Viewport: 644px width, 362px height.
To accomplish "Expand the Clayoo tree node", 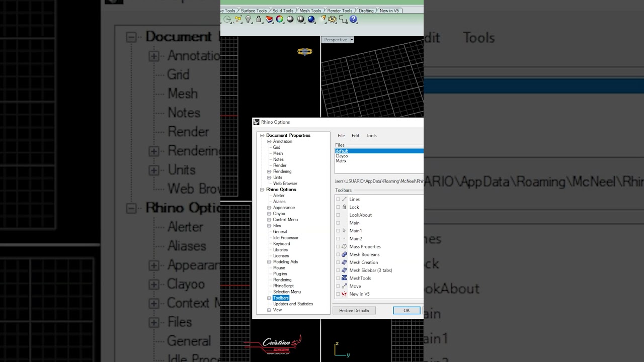I will coord(269,214).
